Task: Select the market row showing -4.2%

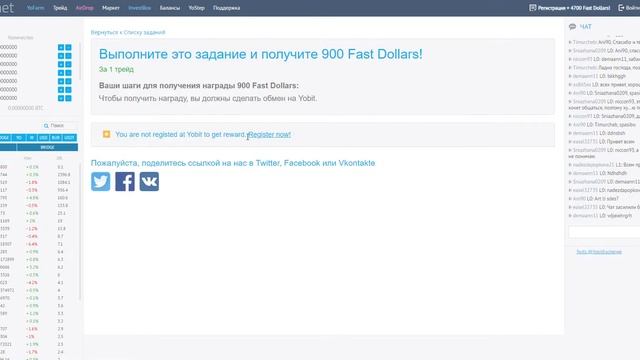Action: coord(39,282)
